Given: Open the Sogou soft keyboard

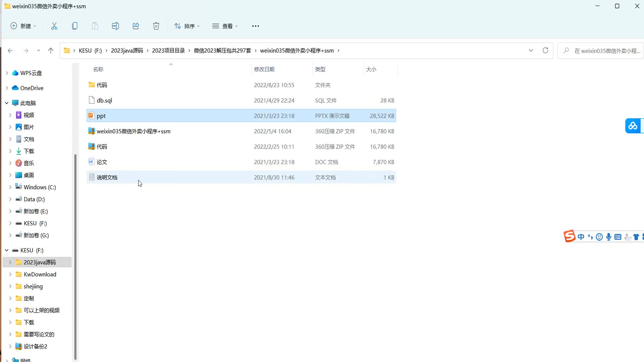Looking at the screenshot, I should click(x=618, y=237).
